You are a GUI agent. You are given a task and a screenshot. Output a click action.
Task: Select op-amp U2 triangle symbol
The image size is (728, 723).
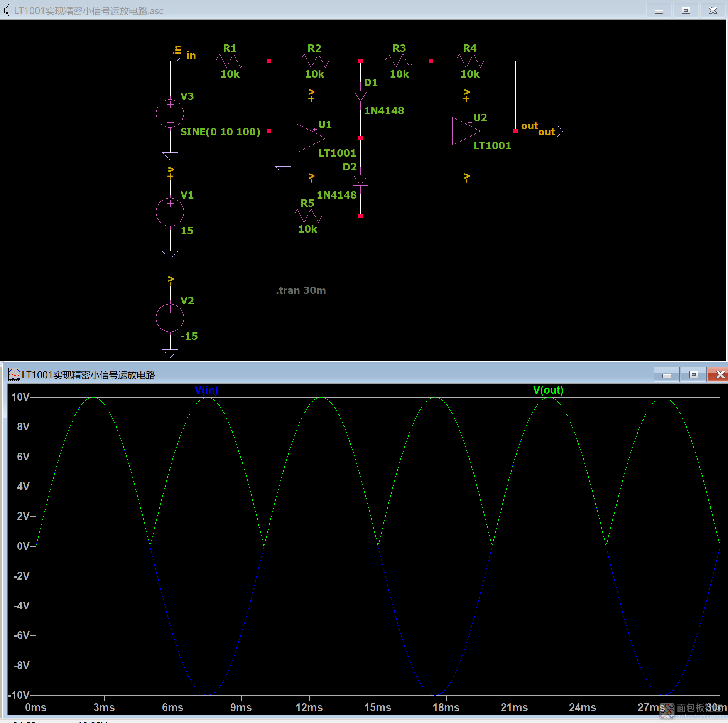[x=466, y=131]
